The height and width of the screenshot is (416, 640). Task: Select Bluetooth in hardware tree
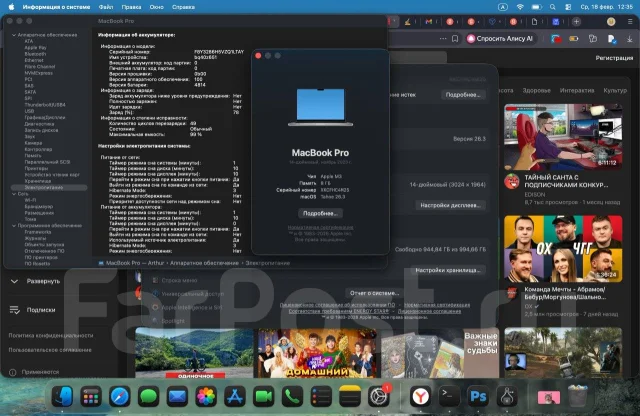(x=35, y=54)
